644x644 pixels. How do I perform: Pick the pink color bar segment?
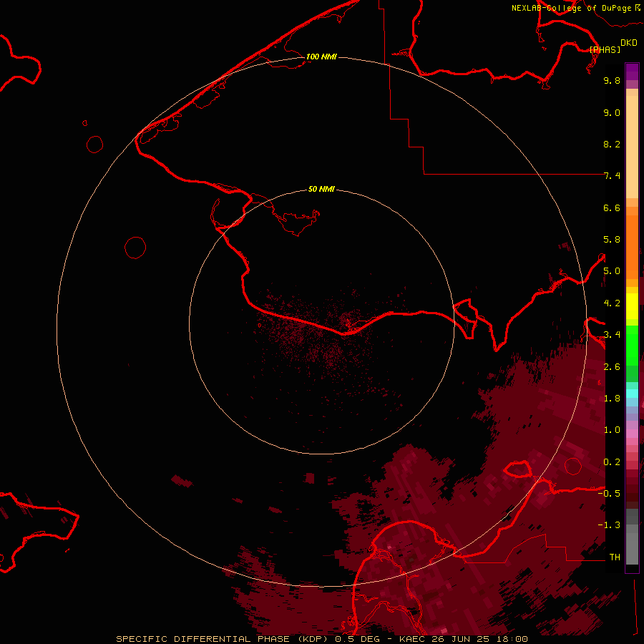click(x=632, y=434)
